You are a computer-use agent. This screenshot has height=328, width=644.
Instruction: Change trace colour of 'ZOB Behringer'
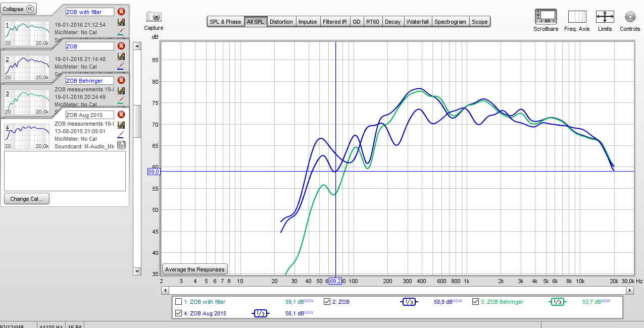[121, 100]
